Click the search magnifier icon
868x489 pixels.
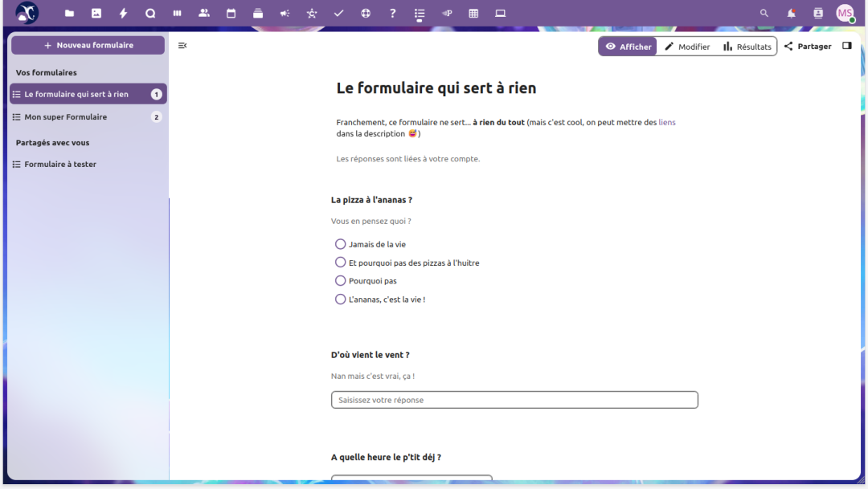pyautogui.click(x=764, y=14)
